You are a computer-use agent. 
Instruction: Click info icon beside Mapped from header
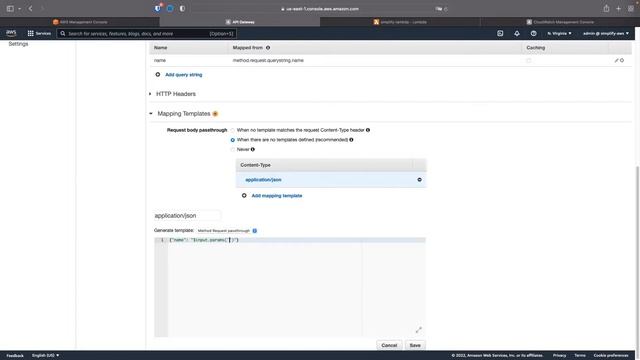tap(268, 48)
